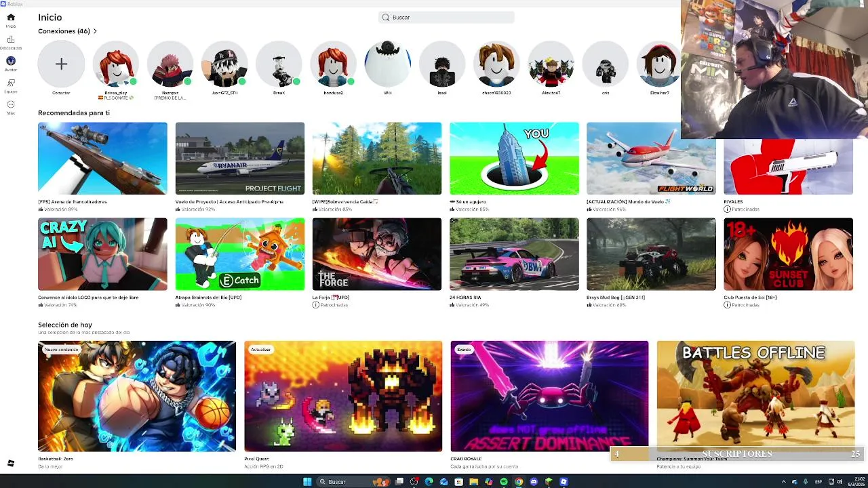Open the Basketball: Zero featured banner
868x488 pixels.
point(137,396)
